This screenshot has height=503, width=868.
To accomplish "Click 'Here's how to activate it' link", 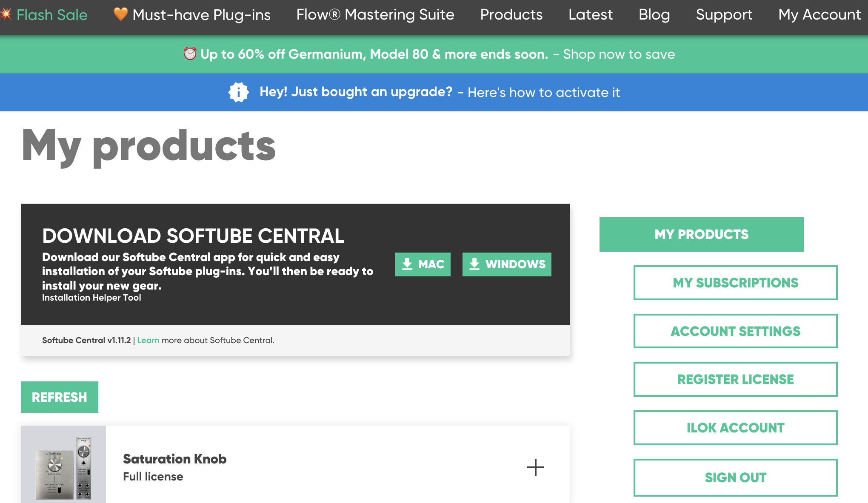I will [543, 93].
